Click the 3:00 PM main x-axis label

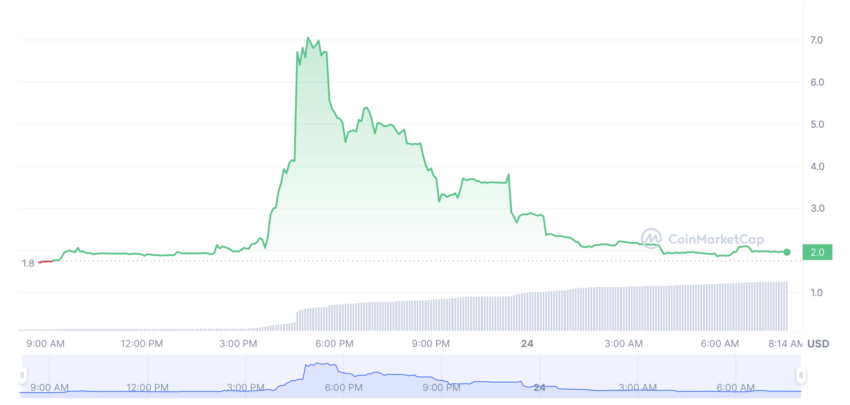pyautogui.click(x=239, y=344)
